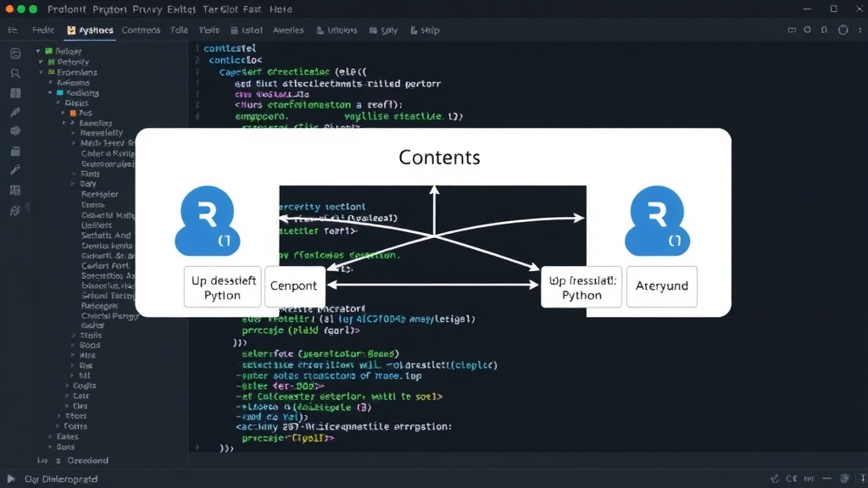Viewport: 868px width, 488px height.
Task: Open the Pruvy menu in menu bar
Action: coord(147,8)
